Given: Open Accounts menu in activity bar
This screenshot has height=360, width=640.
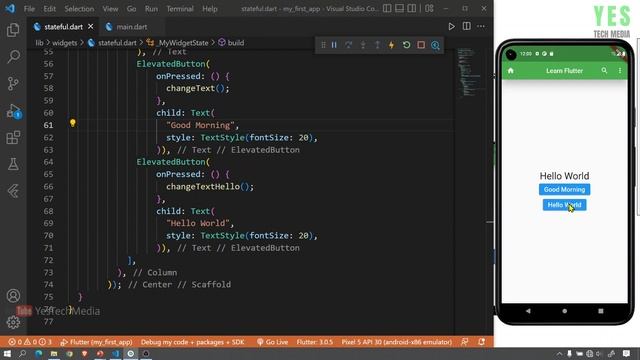Looking at the screenshot, I should (x=13, y=296).
